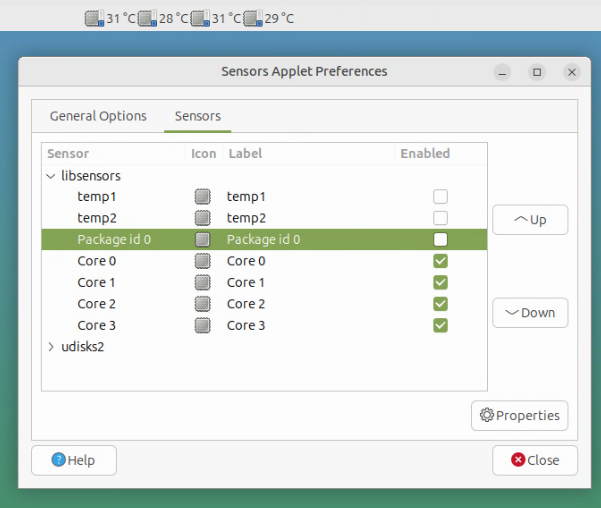Screen dimensions: 601x508
Task: Disable the Core 0 sensor checkbox
Action: pyautogui.click(x=440, y=261)
